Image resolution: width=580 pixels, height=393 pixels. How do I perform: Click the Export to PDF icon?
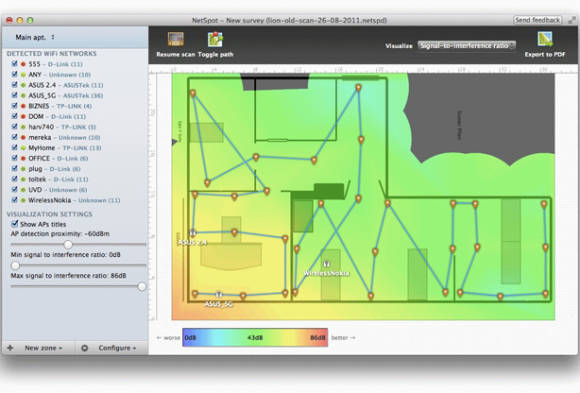545,39
